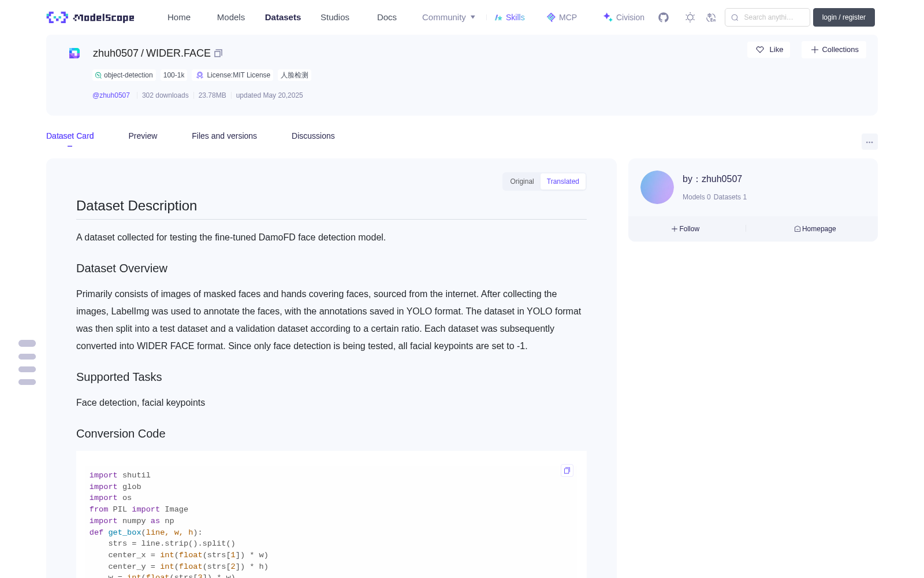924x578 pixels.
Task: Open Skills from the top navigation
Action: (x=510, y=17)
